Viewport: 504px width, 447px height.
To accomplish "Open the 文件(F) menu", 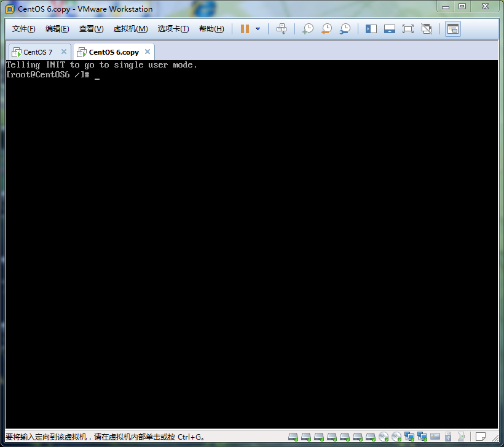I will (x=23, y=29).
